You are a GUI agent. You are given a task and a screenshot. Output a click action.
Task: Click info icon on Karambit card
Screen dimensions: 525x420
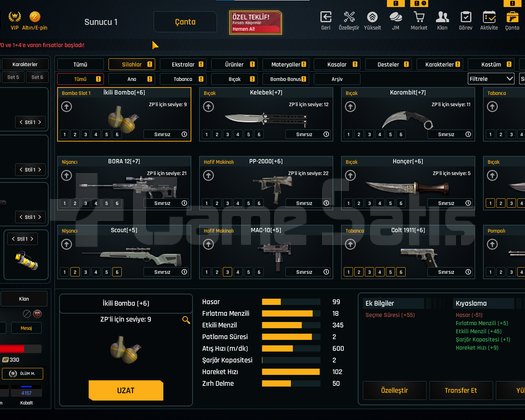468,134
